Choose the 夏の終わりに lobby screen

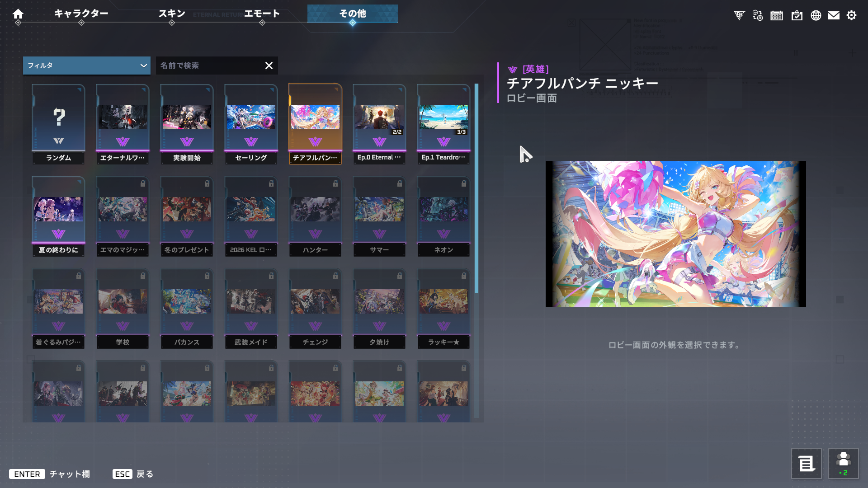point(58,216)
